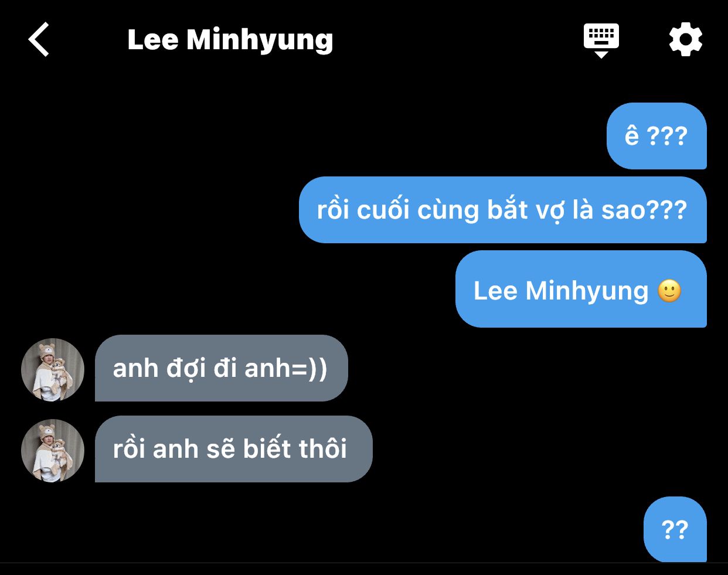The width and height of the screenshot is (728, 575).
Task: Select the last '??' sent bubble
Action: tap(675, 529)
